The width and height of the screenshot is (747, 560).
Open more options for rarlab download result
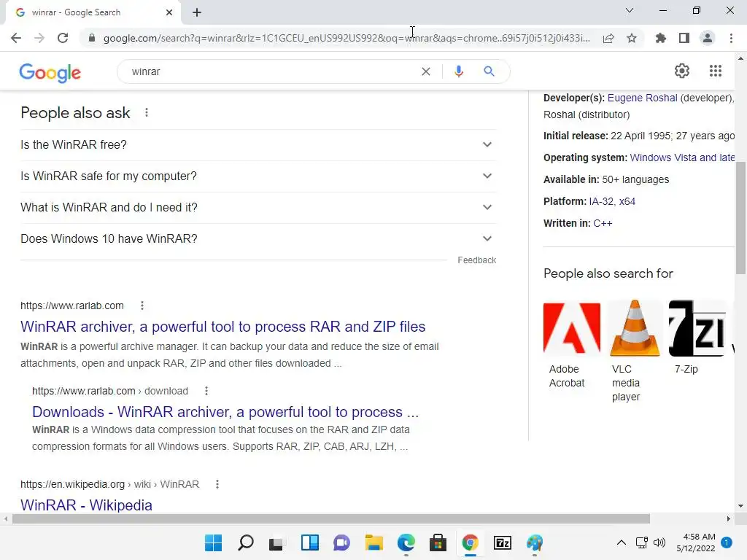point(206,391)
